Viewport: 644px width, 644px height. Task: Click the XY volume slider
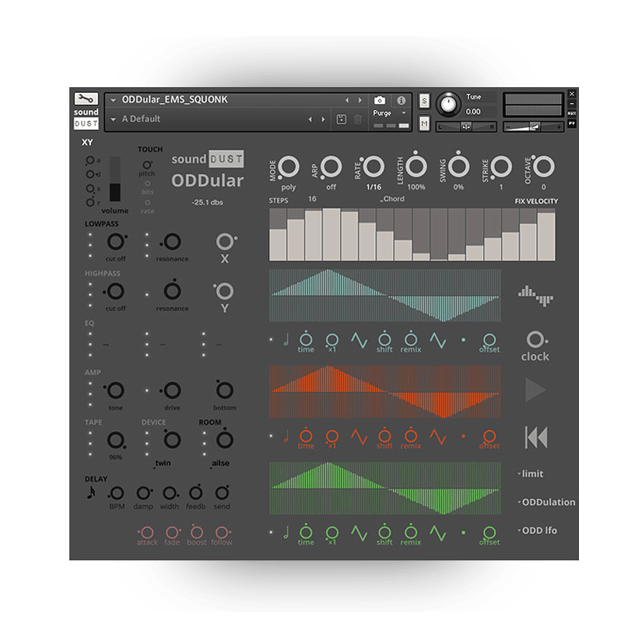click(x=115, y=179)
